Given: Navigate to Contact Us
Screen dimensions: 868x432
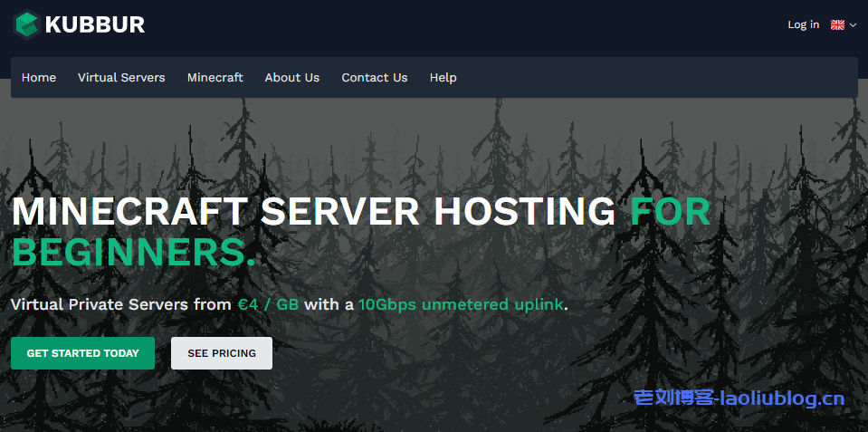Looking at the screenshot, I should click(x=374, y=78).
